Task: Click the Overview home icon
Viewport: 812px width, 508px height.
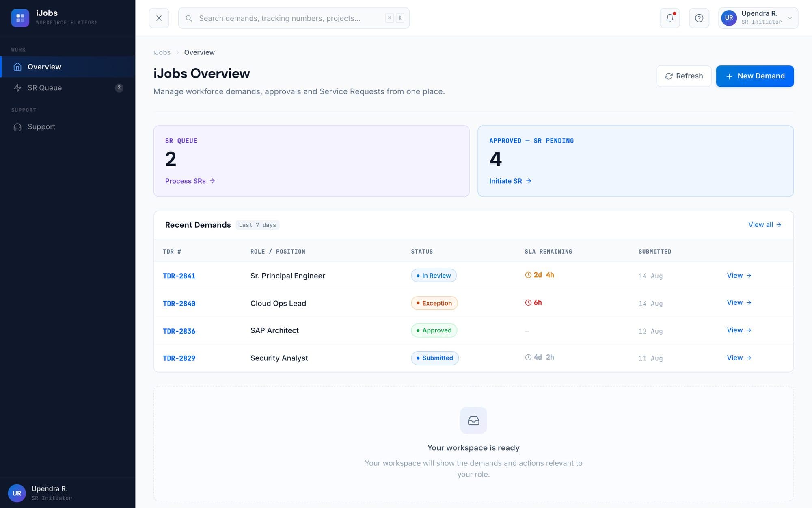Action: coord(17,67)
